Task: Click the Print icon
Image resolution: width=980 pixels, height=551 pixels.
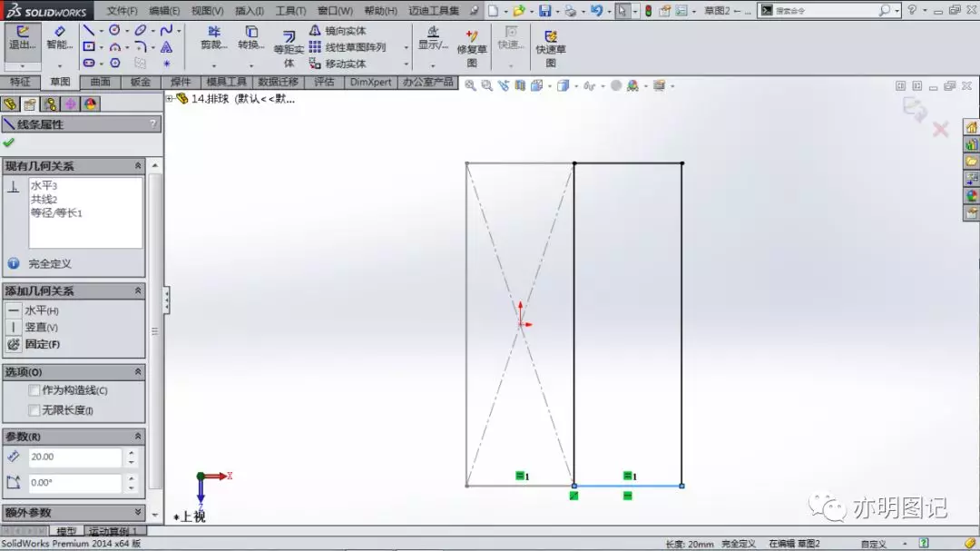Action: [x=570, y=11]
